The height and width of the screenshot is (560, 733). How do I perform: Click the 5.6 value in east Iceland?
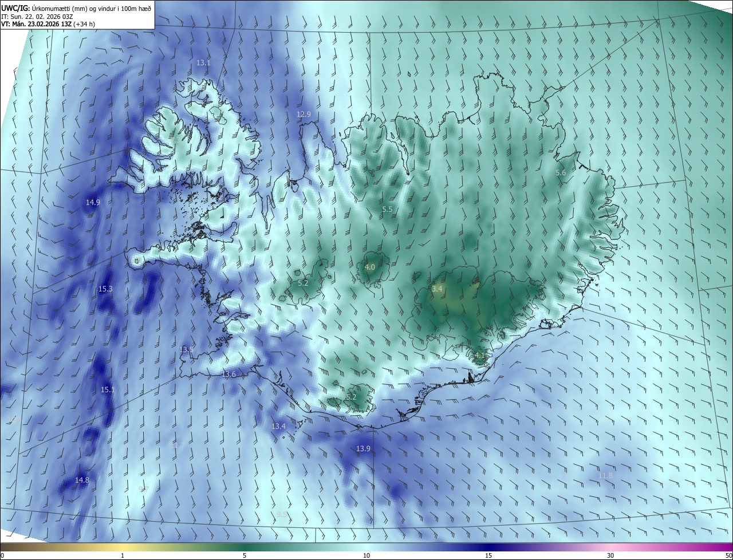(x=561, y=173)
